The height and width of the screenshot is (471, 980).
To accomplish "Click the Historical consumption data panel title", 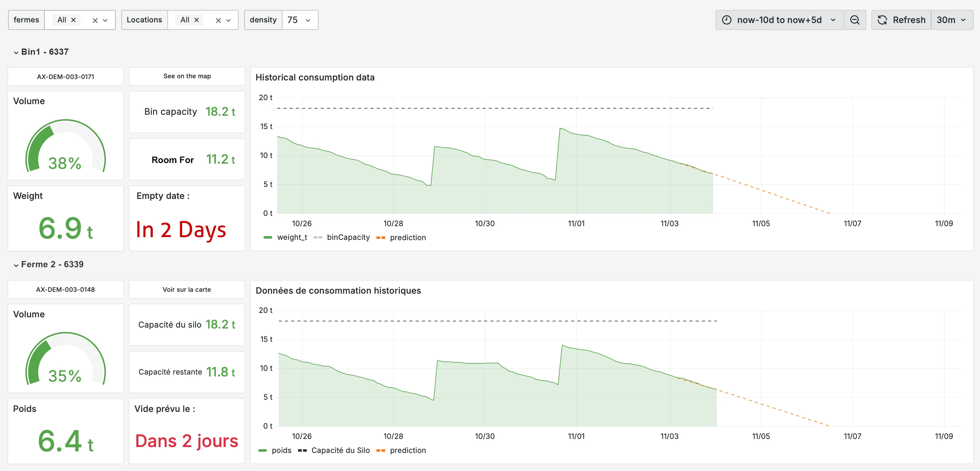I will coord(315,77).
